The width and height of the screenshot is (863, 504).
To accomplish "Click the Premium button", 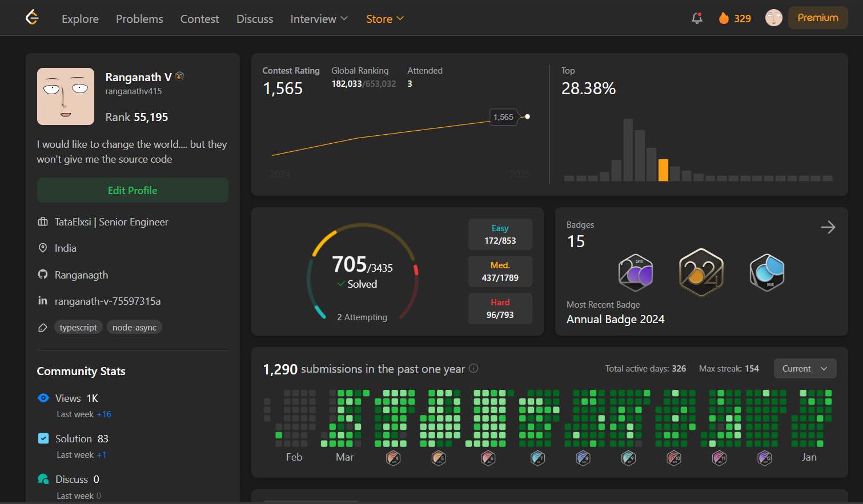I will pyautogui.click(x=818, y=18).
